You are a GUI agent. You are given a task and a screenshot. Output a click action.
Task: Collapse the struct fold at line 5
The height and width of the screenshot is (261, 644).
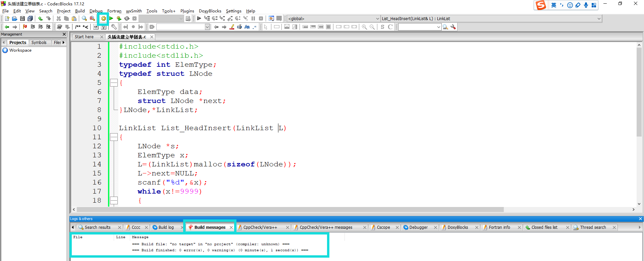point(114,83)
